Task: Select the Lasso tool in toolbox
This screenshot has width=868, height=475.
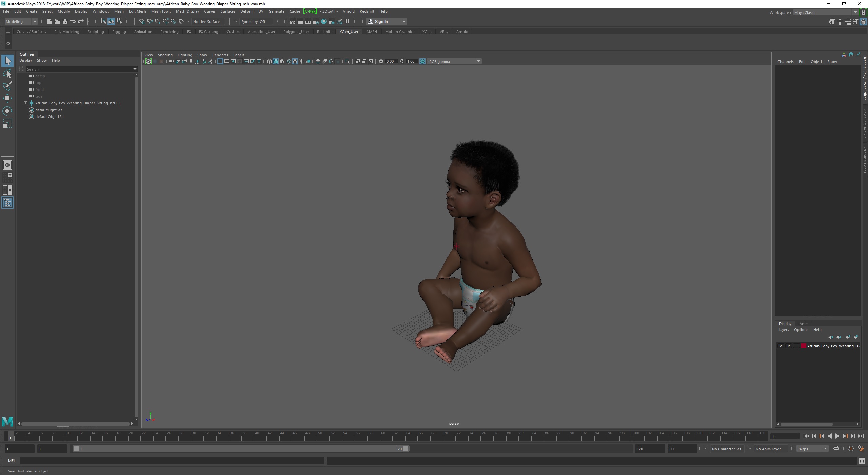Action: [7, 73]
